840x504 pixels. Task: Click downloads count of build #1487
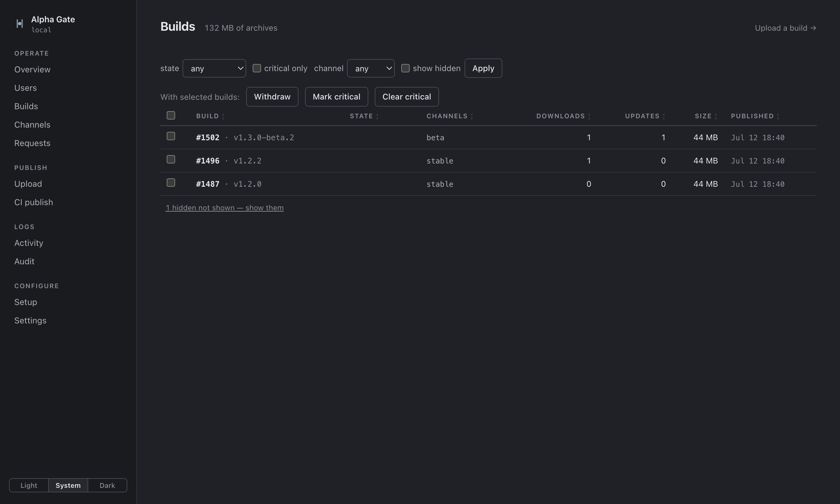click(589, 184)
